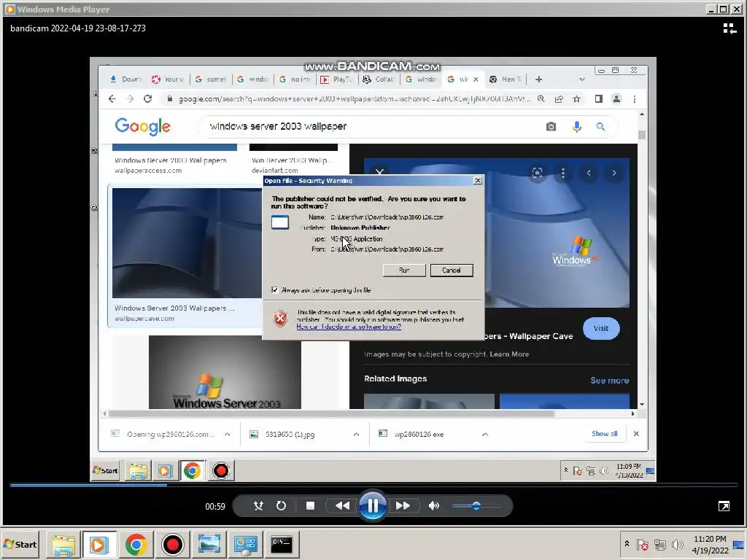
Task: Open network icon in the system tray
Action: (659, 544)
